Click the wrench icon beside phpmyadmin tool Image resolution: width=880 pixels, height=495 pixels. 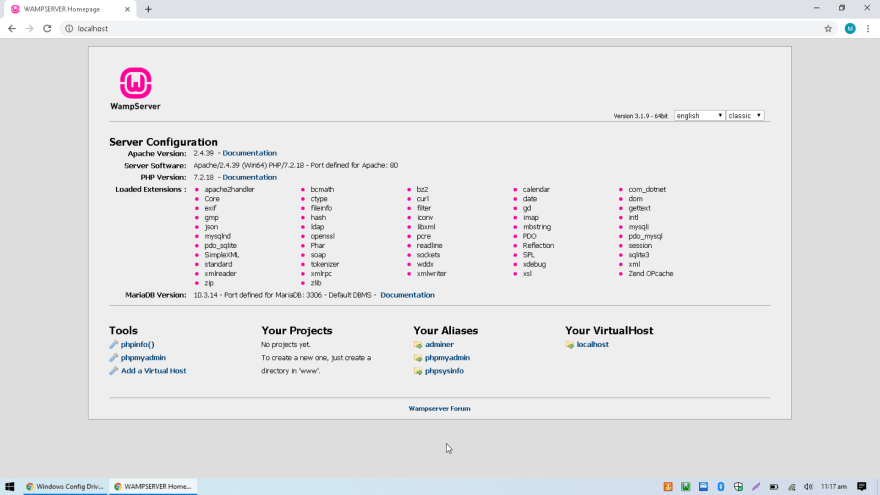point(113,358)
